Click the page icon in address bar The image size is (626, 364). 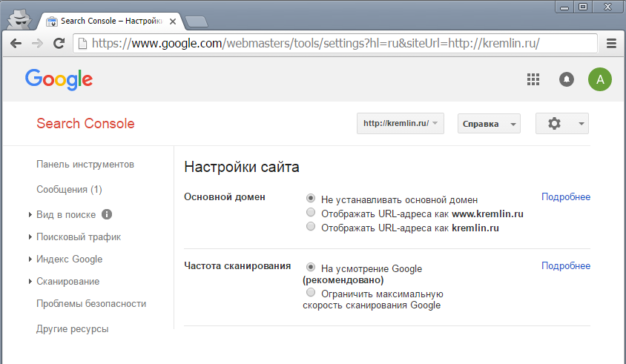tap(82, 43)
